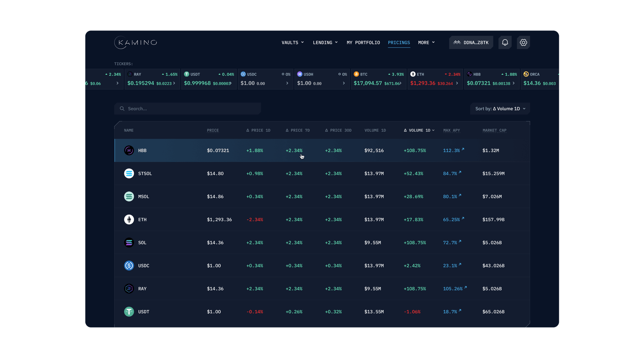Click the USDT token icon in table
The height and width of the screenshot is (358, 644).
pyautogui.click(x=129, y=312)
